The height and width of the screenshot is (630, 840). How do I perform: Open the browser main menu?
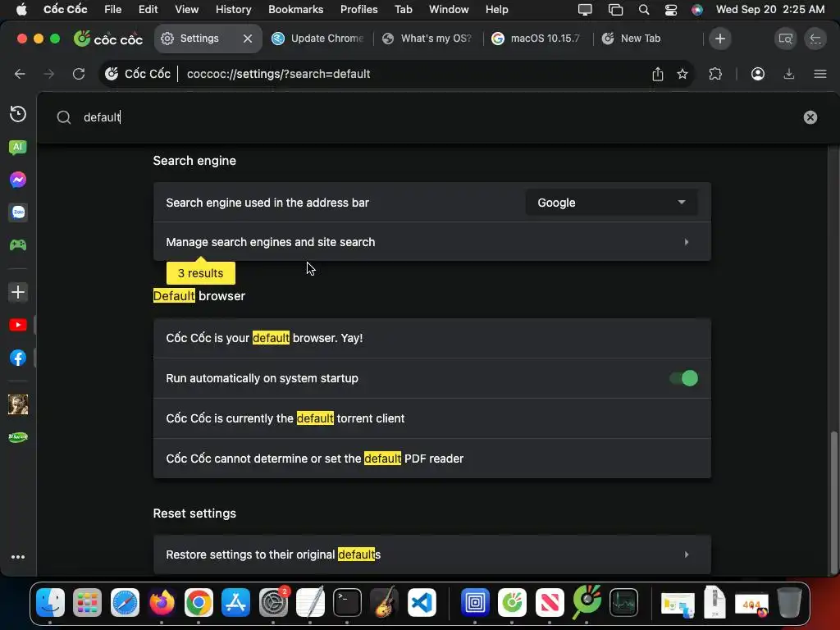[x=819, y=74]
